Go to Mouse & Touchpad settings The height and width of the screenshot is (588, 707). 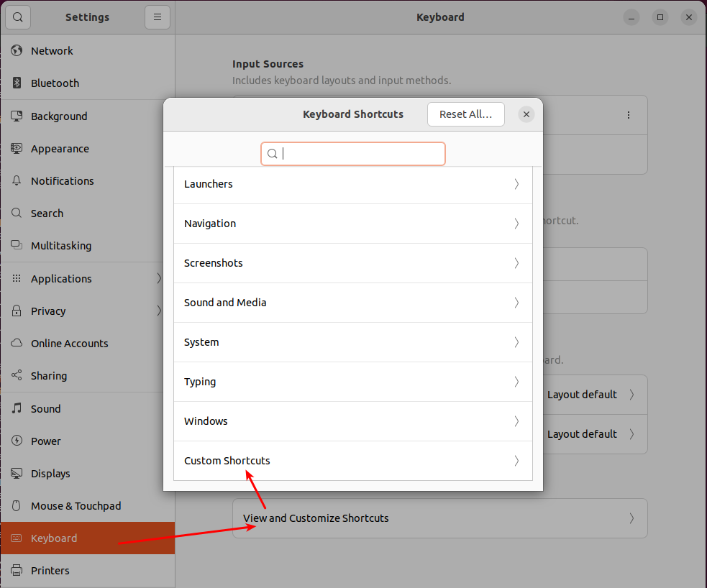[76, 506]
